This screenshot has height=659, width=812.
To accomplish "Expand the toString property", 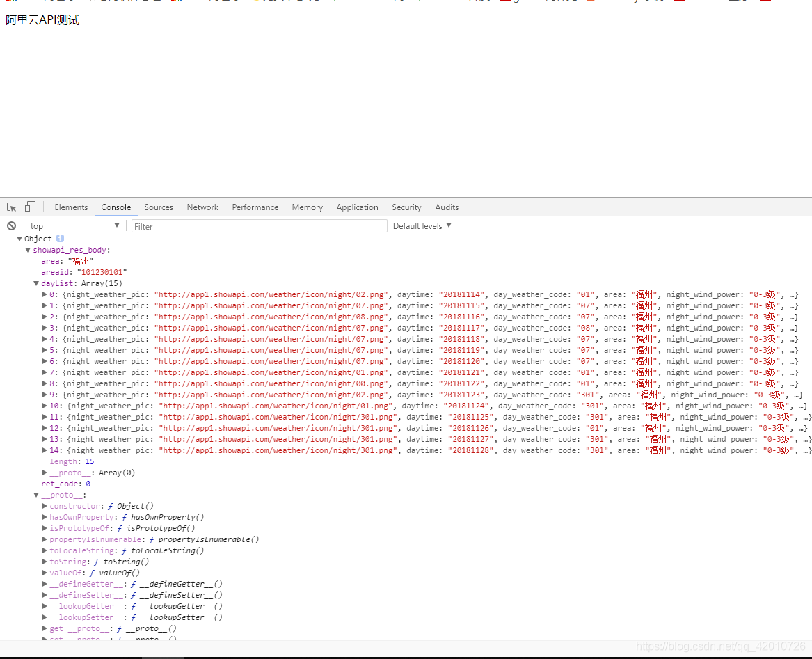I will (x=45, y=562).
